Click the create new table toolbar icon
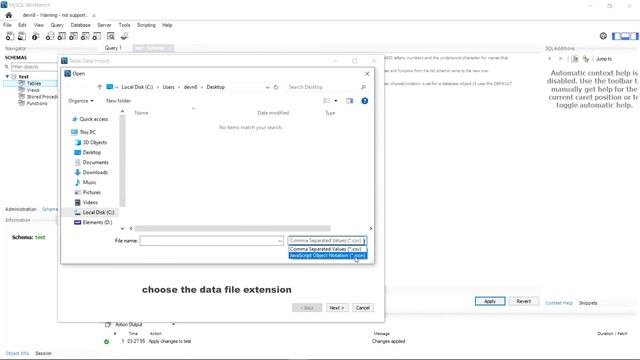This screenshot has height=360, width=640. [61, 36]
